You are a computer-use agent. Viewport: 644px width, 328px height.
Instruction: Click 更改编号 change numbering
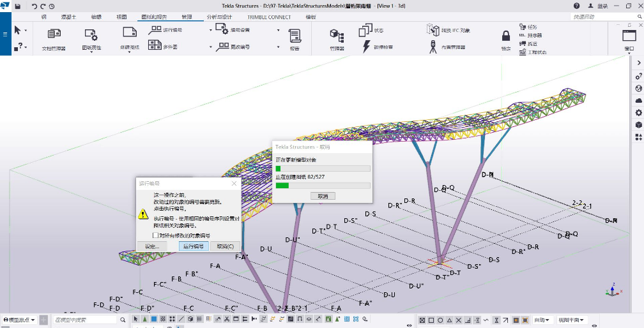pos(233,47)
